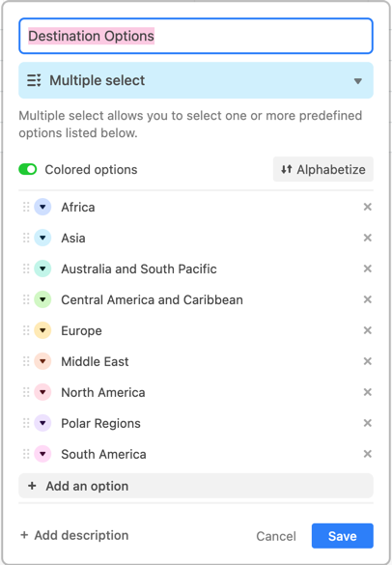392x565 pixels.
Task: Click the Destination Options name field
Action: click(196, 36)
